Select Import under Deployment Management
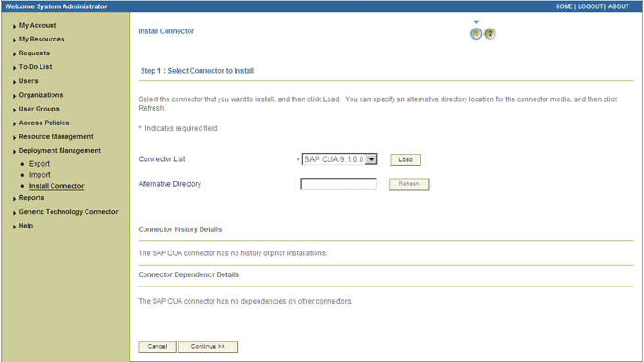This screenshot has width=644, height=362. (x=40, y=175)
